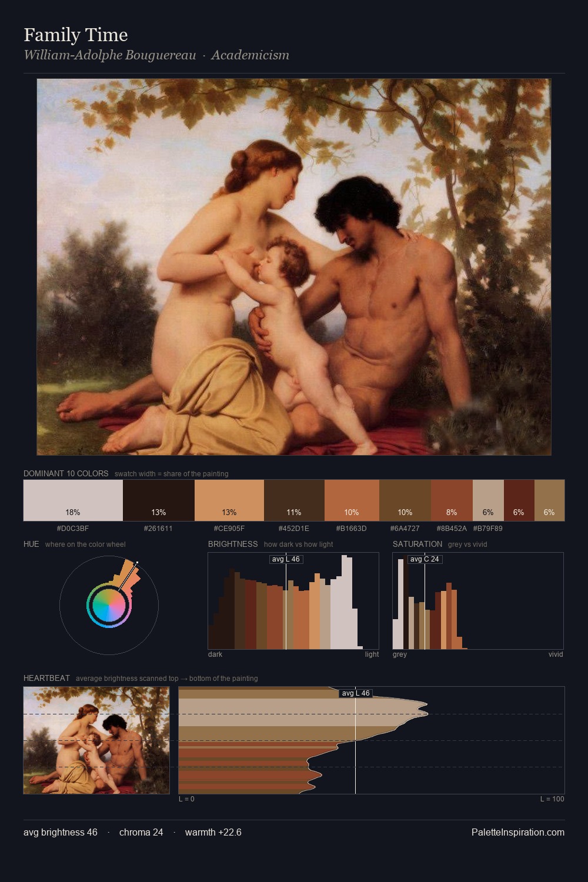Click the BRIGHTNESS section heading
Screen dimensions: 588x882
233,544
